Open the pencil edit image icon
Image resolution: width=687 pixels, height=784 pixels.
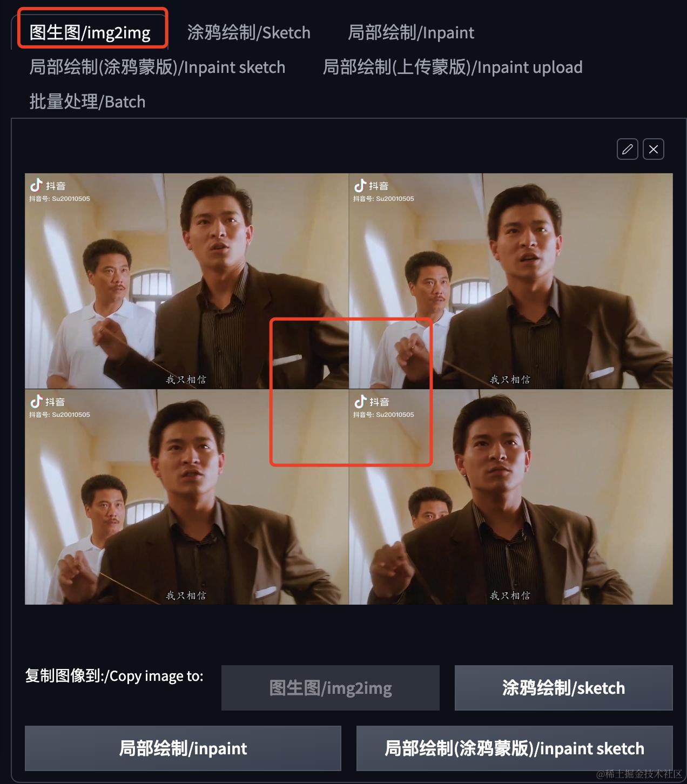(627, 149)
